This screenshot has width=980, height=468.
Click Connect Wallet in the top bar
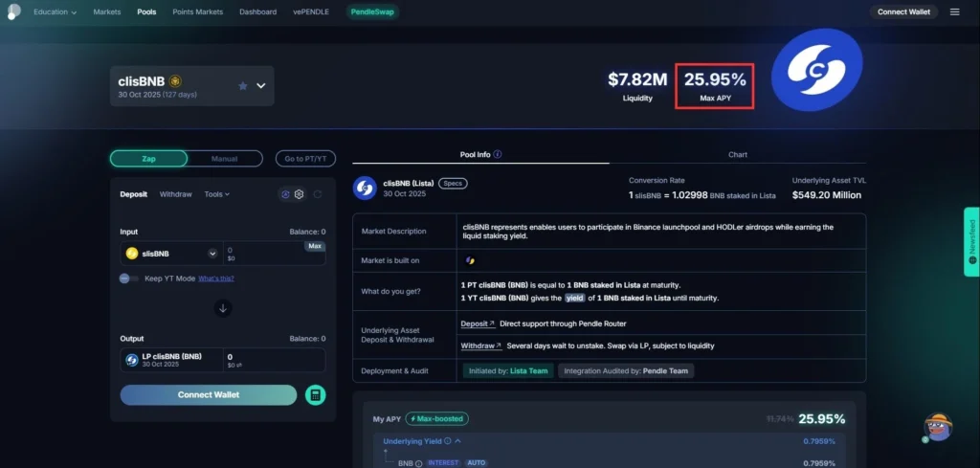point(903,11)
